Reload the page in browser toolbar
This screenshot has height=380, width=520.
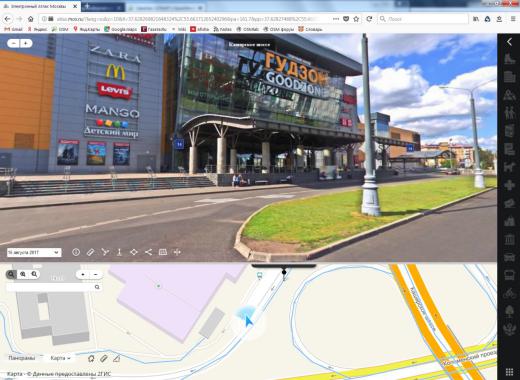click(369, 19)
